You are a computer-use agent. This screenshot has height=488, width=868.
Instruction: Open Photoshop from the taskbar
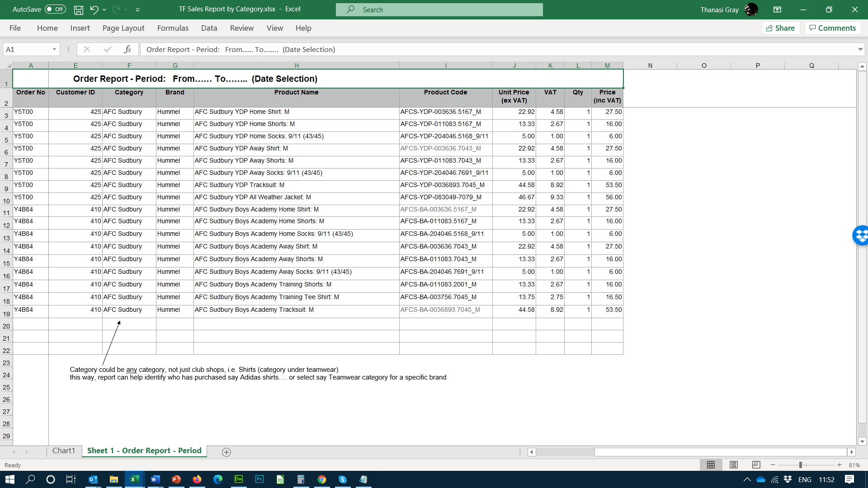pyautogui.click(x=259, y=479)
